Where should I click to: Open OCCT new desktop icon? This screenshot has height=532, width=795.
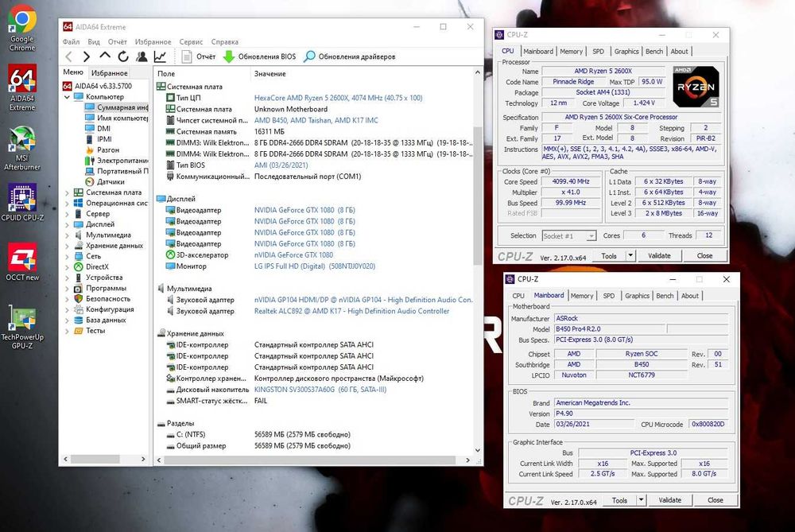(x=22, y=262)
